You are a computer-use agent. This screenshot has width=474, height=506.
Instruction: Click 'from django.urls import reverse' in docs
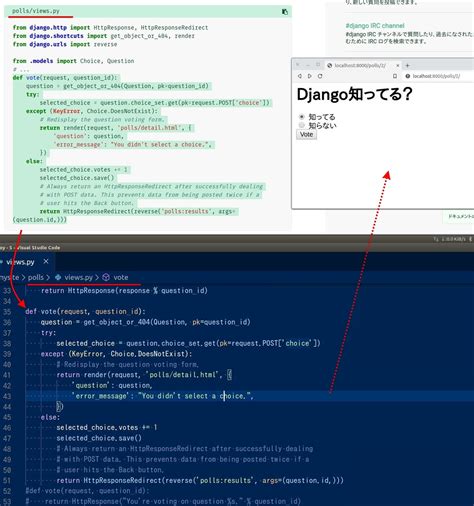(65, 44)
